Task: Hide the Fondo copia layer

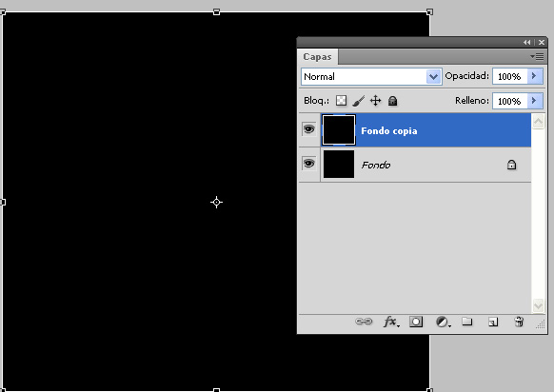Action: [x=308, y=129]
